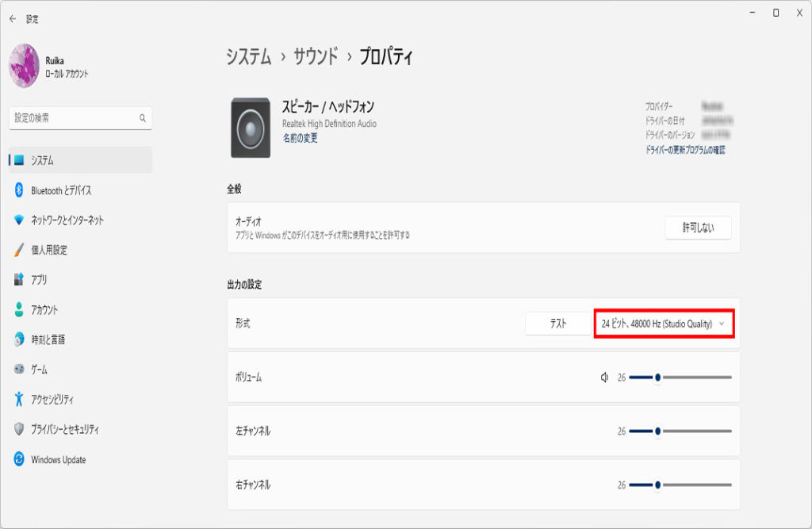Click the 設定の検索 search field

coord(75,118)
